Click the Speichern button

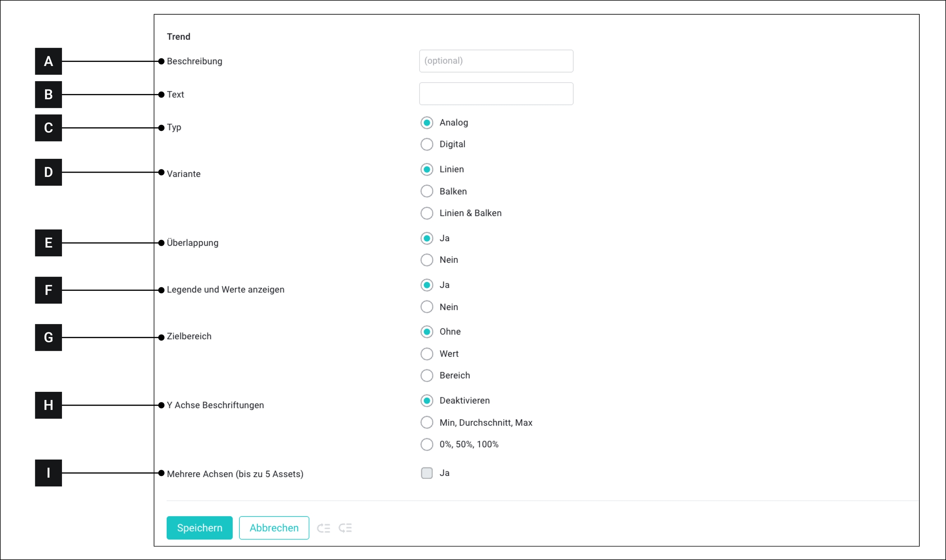pos(200,528)
